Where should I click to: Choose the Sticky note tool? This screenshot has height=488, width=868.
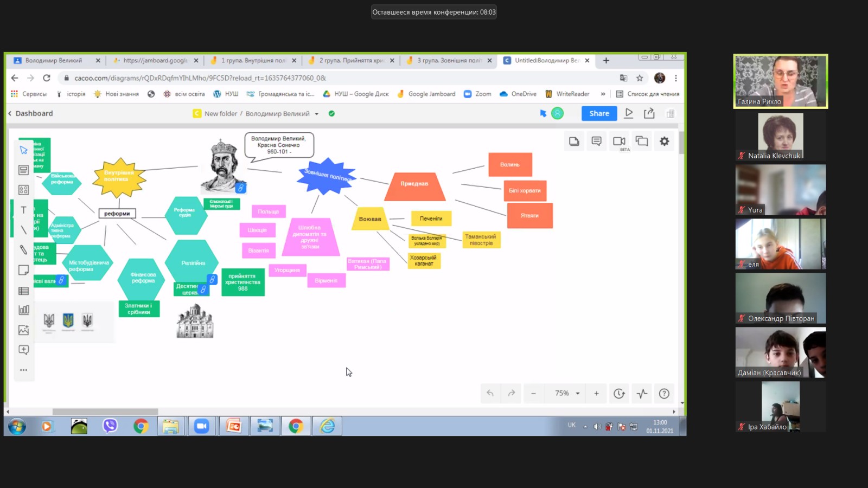[x=23, y=270]
